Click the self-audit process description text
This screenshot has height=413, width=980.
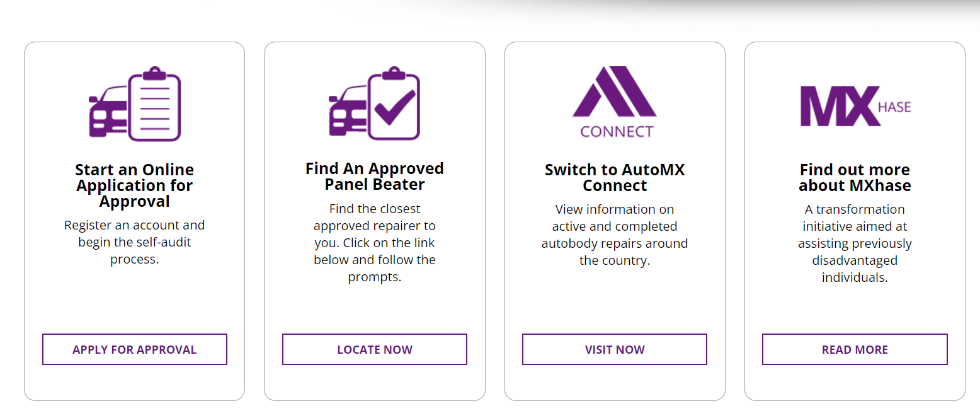[134, 241]
